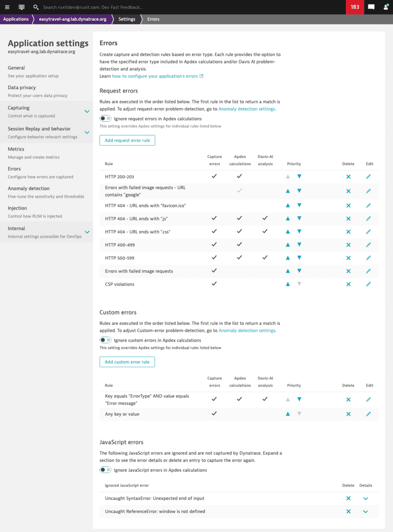The width and height of the screenshot is (393, 532).
Task: Open the chat feedback icon top right
Action: [x=370, y=7]
